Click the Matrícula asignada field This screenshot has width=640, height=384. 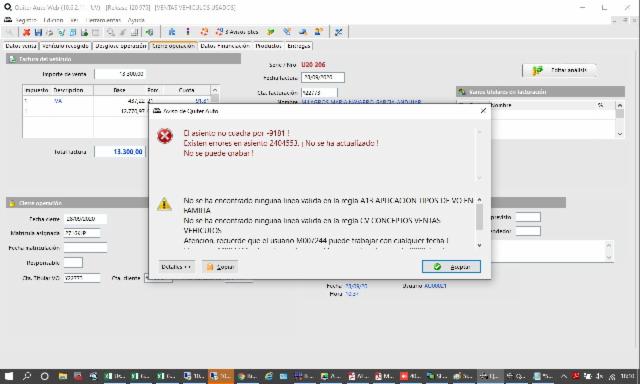pyautogui.click(x=82, y=233)
